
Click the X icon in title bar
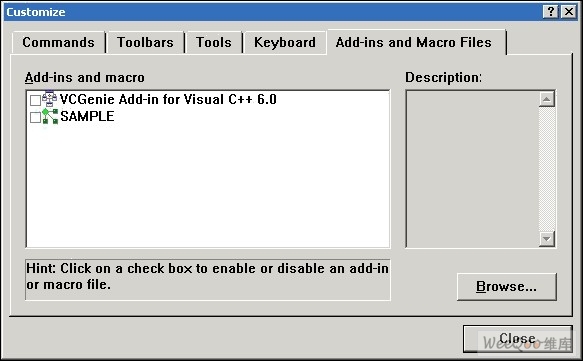point(568,12)
